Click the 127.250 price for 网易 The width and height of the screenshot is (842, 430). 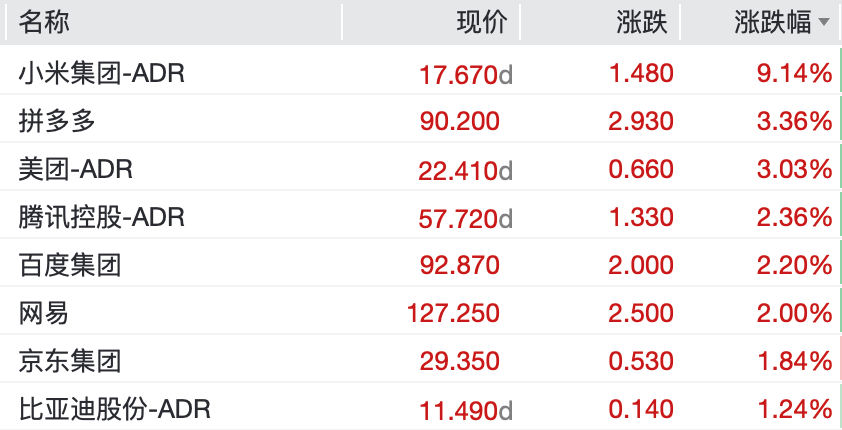453,314
